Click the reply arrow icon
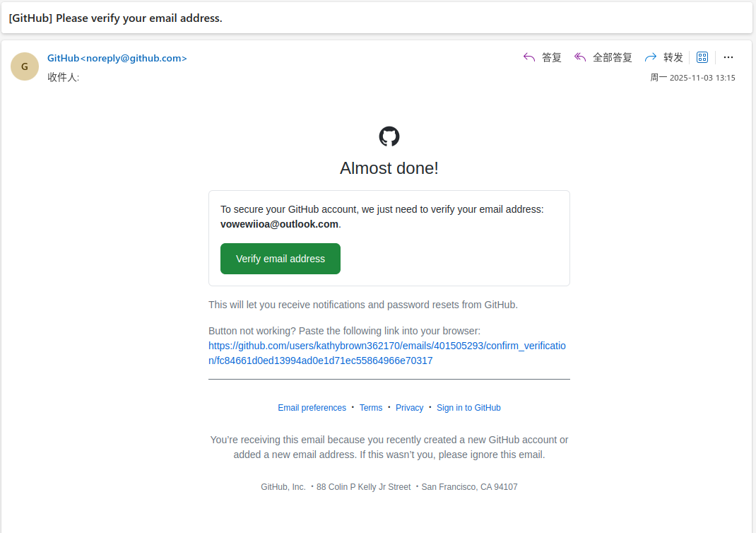The height and width of the screenshot is (533, 756). pyautogui.click(x=529, y=57)
